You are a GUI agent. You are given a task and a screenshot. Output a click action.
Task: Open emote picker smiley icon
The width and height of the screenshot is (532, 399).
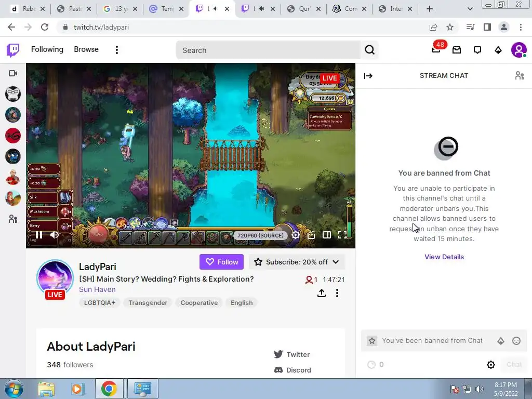516,341
